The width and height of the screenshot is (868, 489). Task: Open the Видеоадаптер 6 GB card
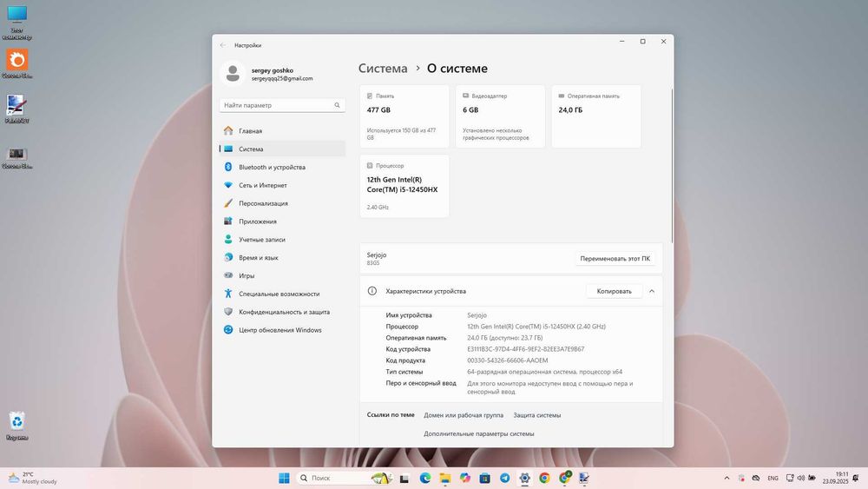click(x=501, y=116)
